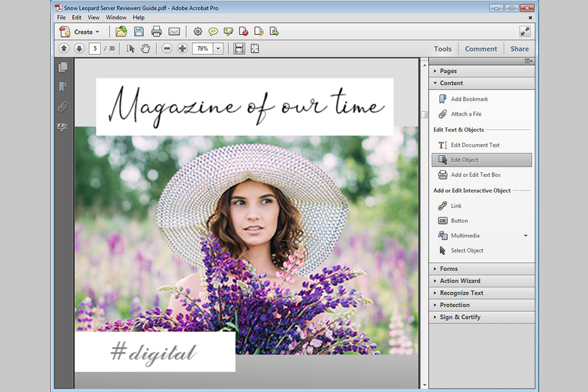The height and width of the screenshot is (392, 588).
Task: Print the document using the printer icon
Action: click(156, 31)
